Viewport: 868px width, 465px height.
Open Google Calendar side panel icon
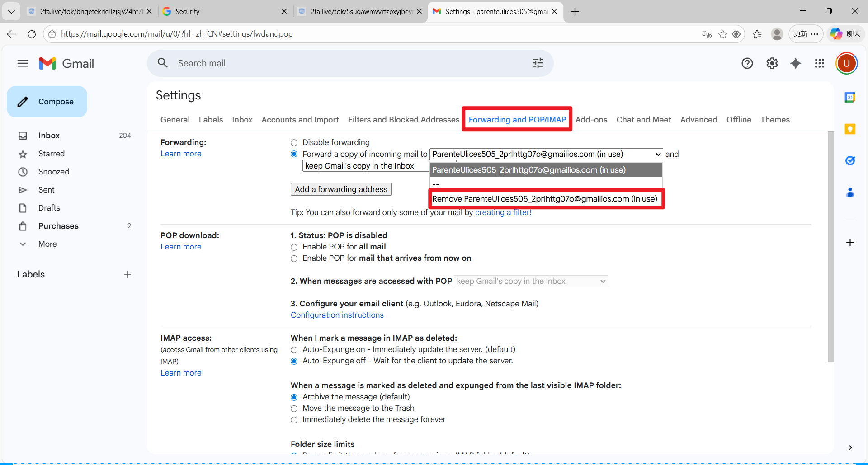[850, 97]
